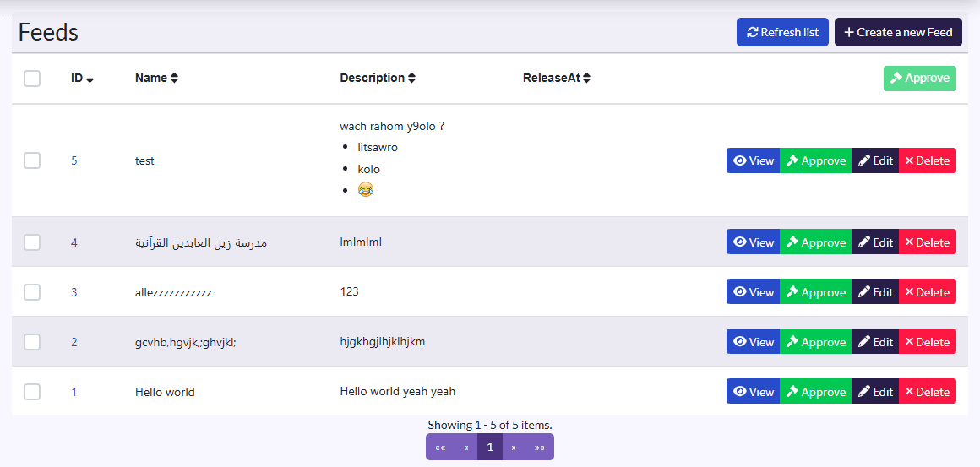Viewport: 980px width, 467px height.
Task: Open feed ID 4 link
Action: 73,242
